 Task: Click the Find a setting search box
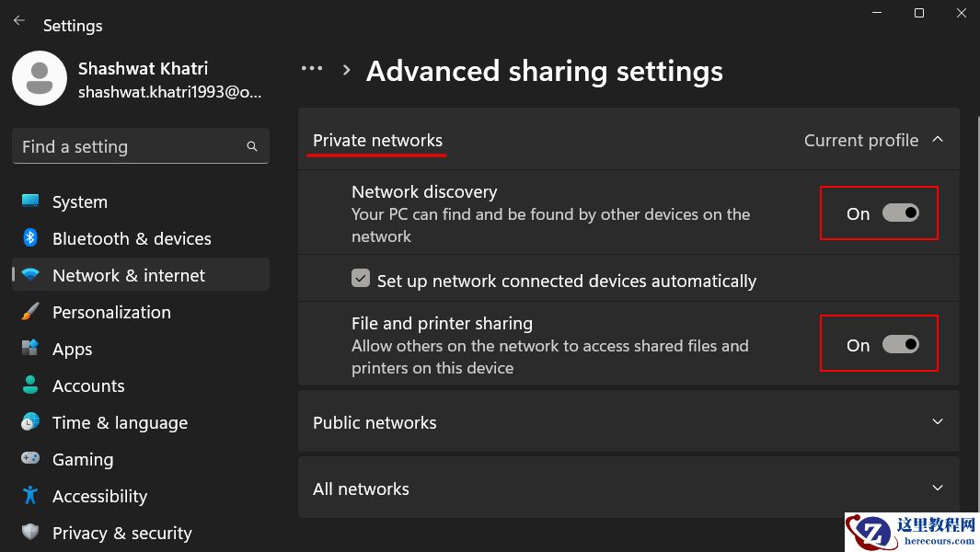pyautogui.click(x=129, y=146)
